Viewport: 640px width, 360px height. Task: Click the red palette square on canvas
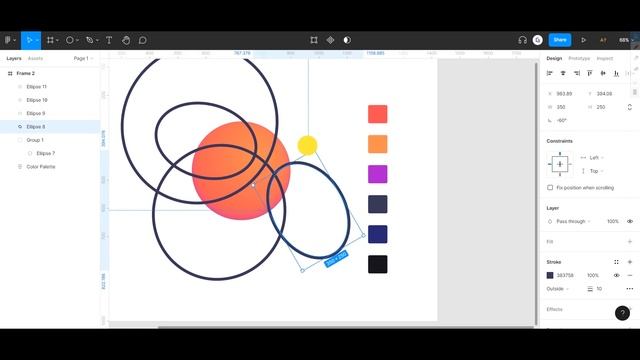378,114
